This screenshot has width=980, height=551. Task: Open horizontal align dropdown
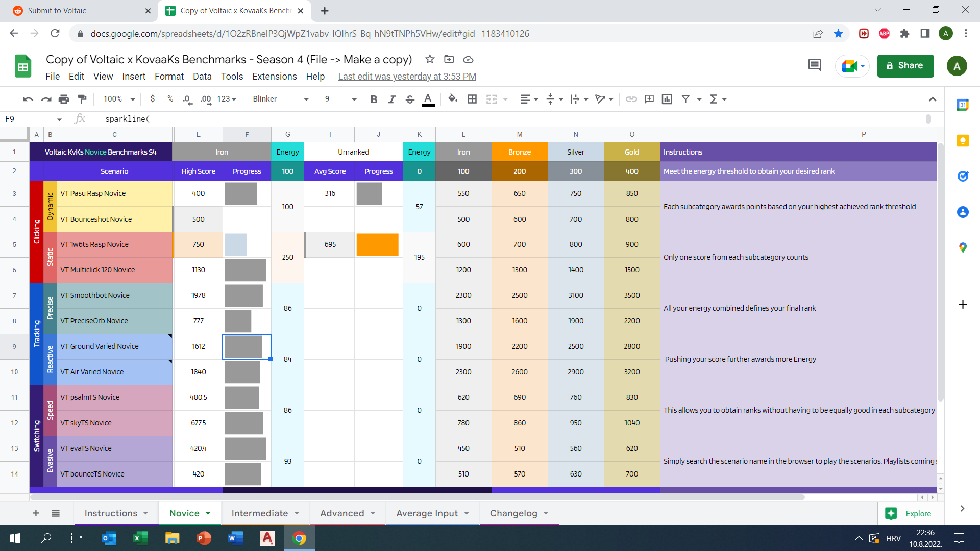pyautogui.click(x=529, y=99)
